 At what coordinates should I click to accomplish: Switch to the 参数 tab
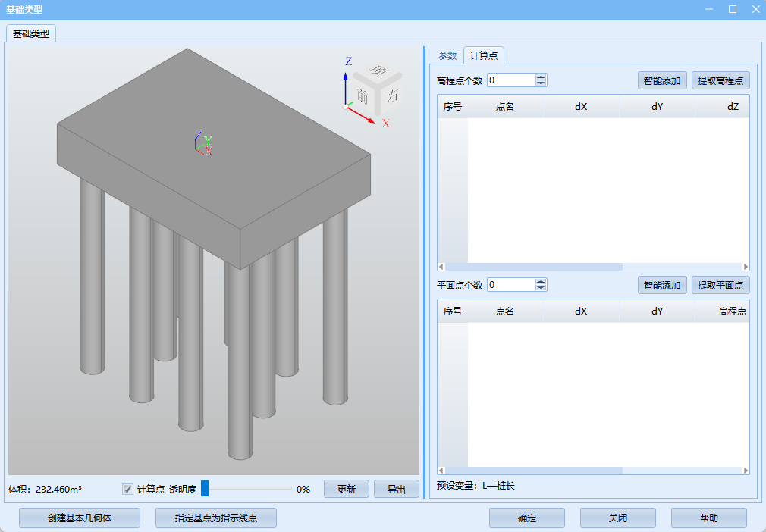(x=447, y=55)
